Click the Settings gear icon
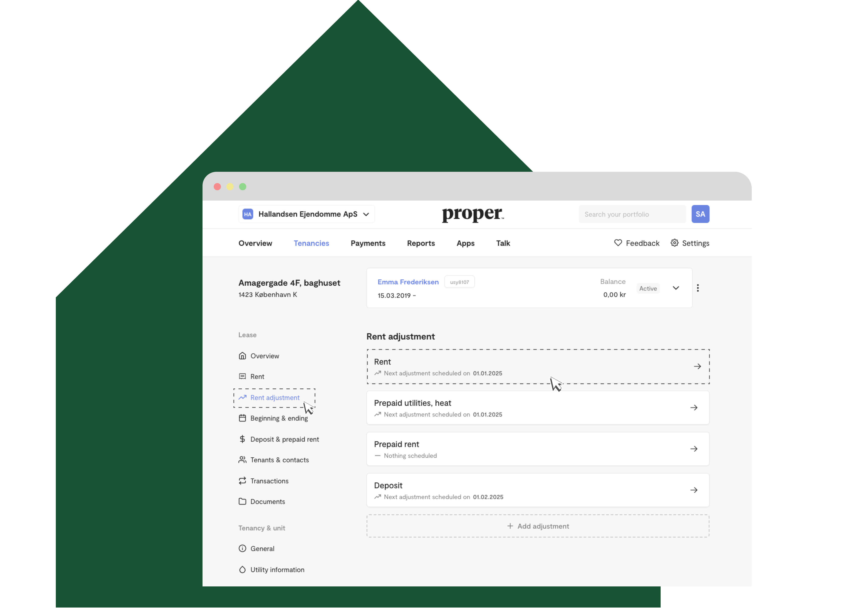 tap(674, 243)
